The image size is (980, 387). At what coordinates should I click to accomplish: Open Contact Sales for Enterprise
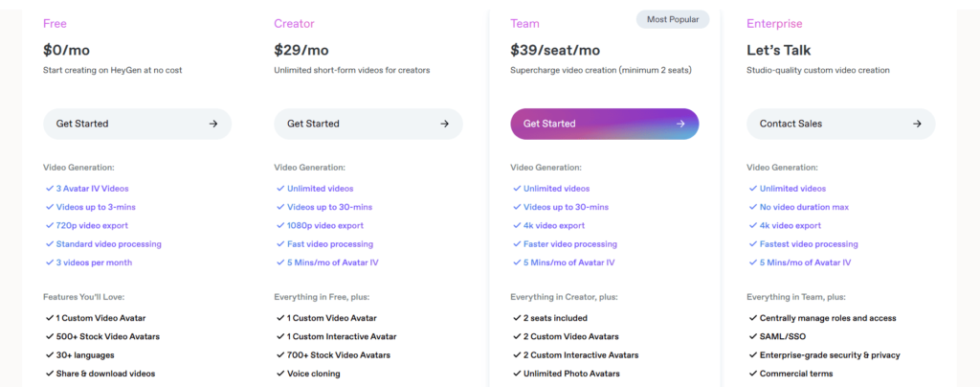(x=840, y=124)
